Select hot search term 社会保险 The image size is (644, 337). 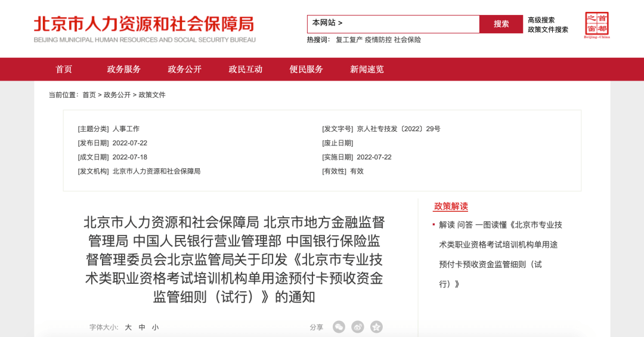pyautogui.click(x=407, y=40)
